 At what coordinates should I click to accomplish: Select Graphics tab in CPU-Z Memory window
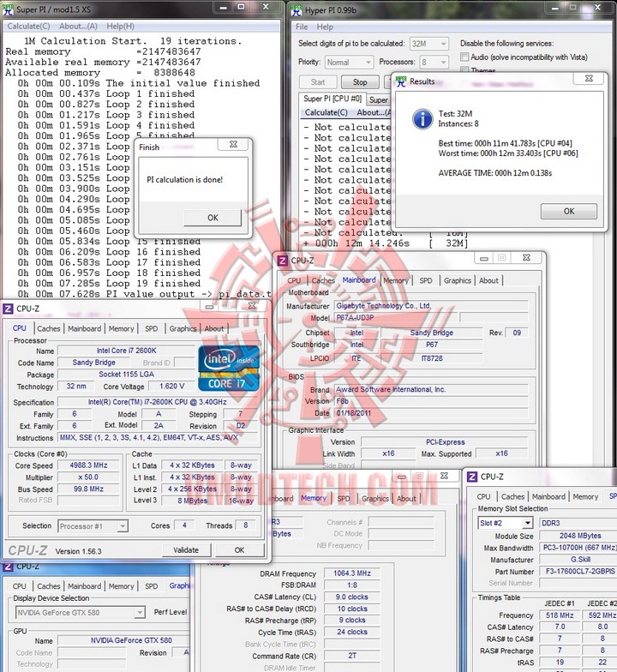[x=375, y=499]
